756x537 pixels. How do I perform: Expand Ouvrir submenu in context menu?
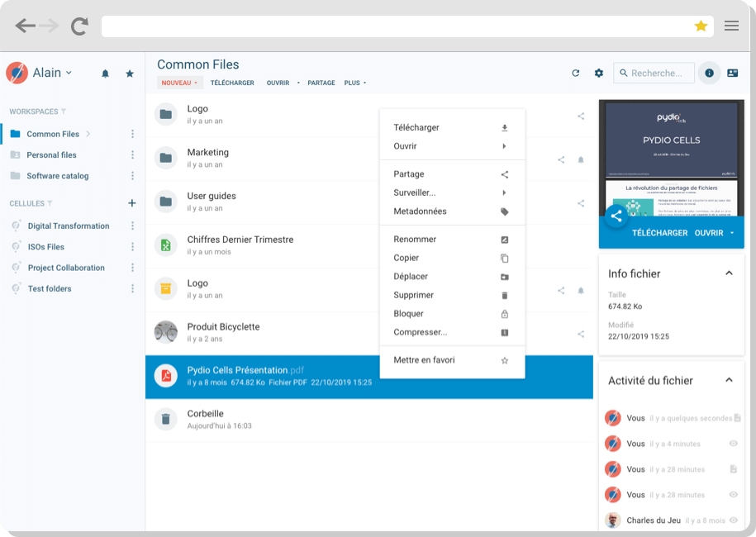(x=504, y=146)
